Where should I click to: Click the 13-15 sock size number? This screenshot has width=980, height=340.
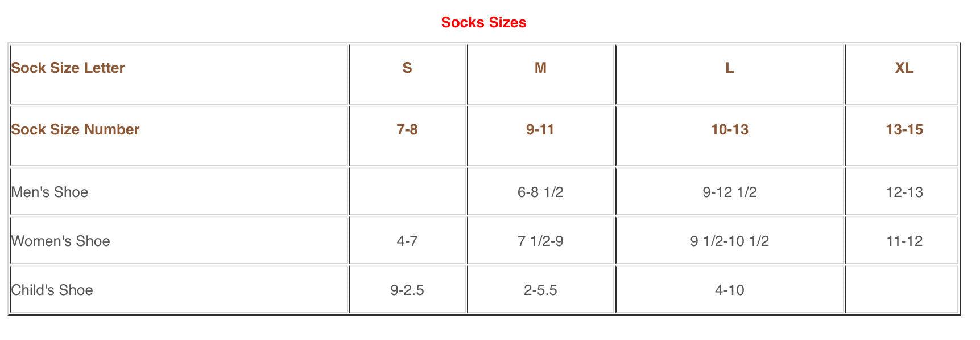(904, 130)
